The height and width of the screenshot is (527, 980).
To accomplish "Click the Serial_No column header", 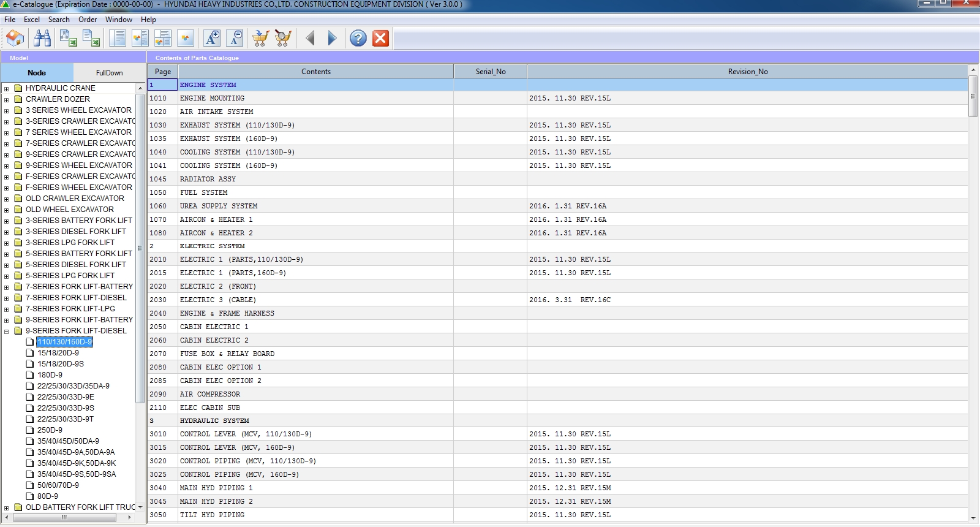I will click(491, 72).
